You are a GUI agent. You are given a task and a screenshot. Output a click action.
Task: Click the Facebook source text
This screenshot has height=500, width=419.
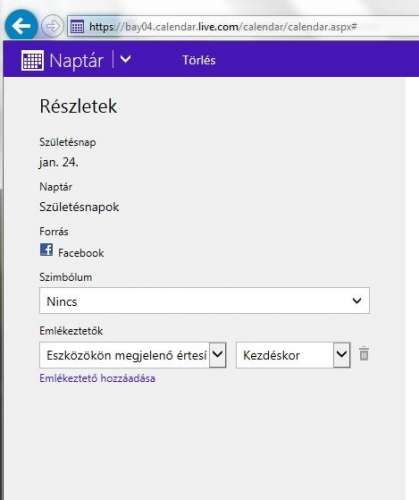81,253
